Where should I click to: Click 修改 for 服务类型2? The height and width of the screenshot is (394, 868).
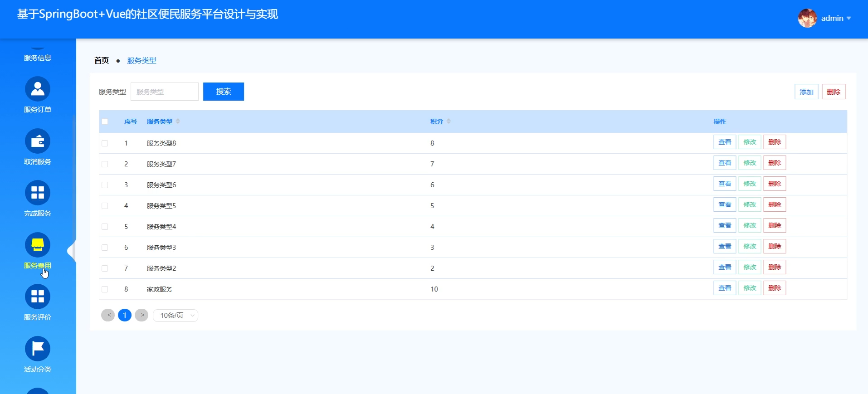coord(750,267)
